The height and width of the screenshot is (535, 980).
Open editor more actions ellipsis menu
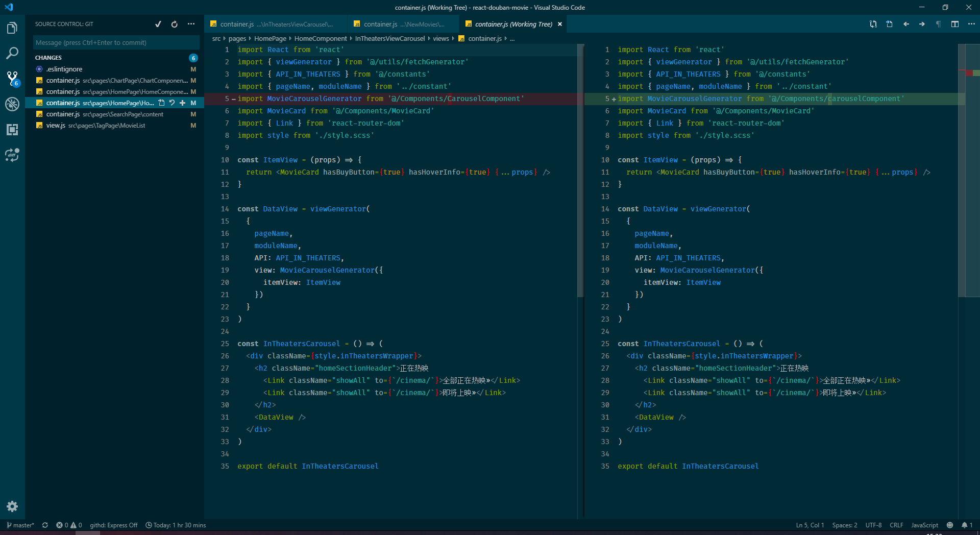pyautogui.click(x=971, y=24)
